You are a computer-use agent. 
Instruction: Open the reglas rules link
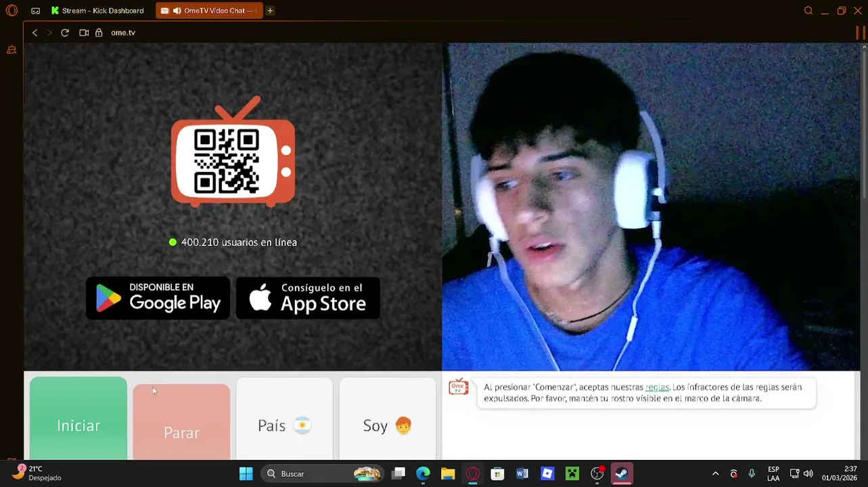657,388
